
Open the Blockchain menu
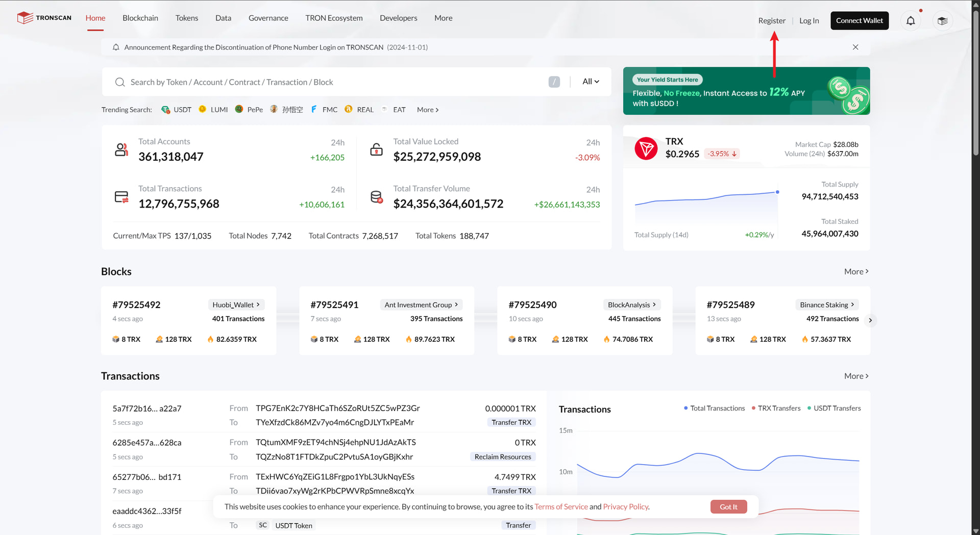point(140,18)
